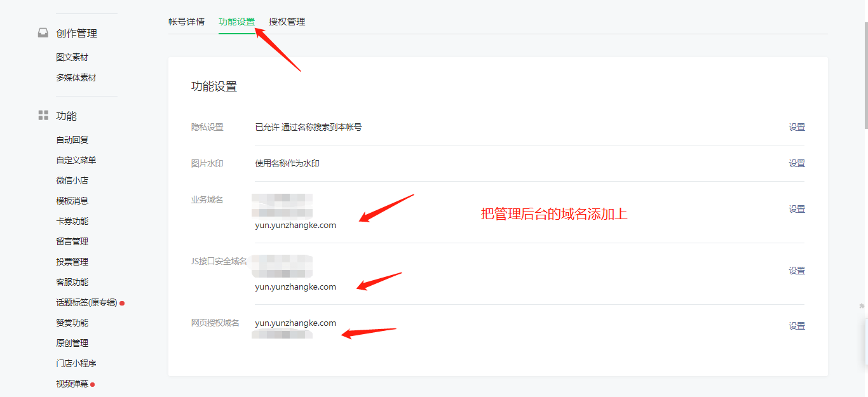The width and height of the screenshot is (868, 397).
Task: Go to 多媒体素材 in sidebar
Action: 76,77
